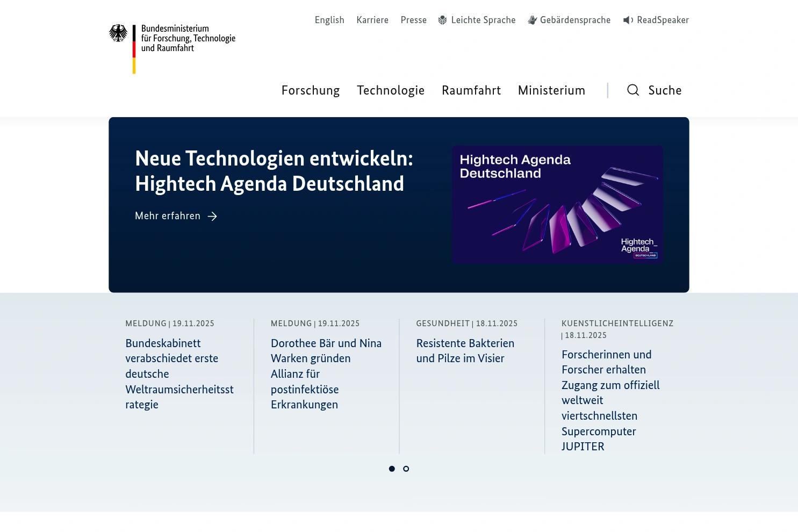
Task: Switch the site language to English
Action: click(329, 20)
